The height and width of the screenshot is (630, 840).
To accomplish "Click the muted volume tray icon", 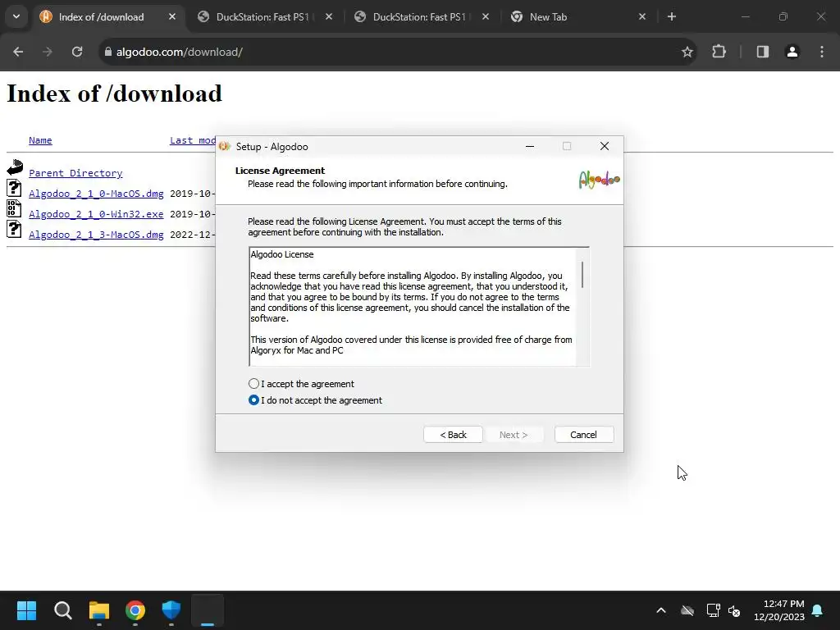I will tap(734, 610).
